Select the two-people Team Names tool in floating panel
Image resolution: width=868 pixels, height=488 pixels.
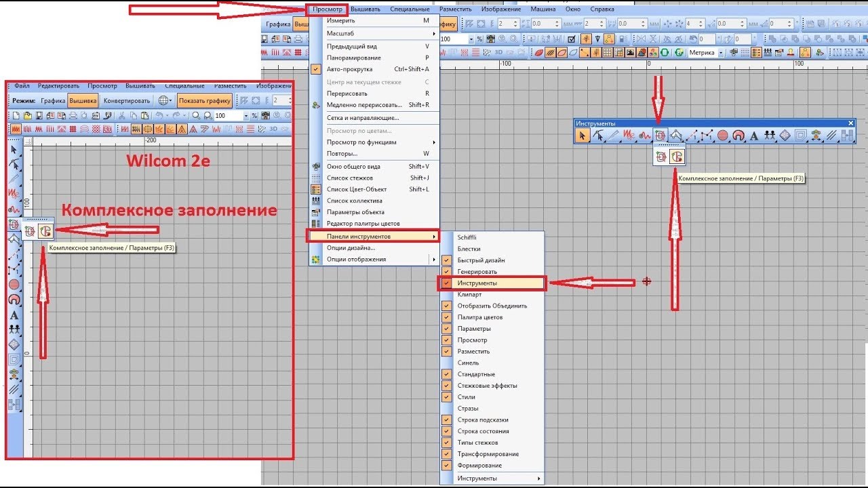pyautogui.click(x=770, y=136)
